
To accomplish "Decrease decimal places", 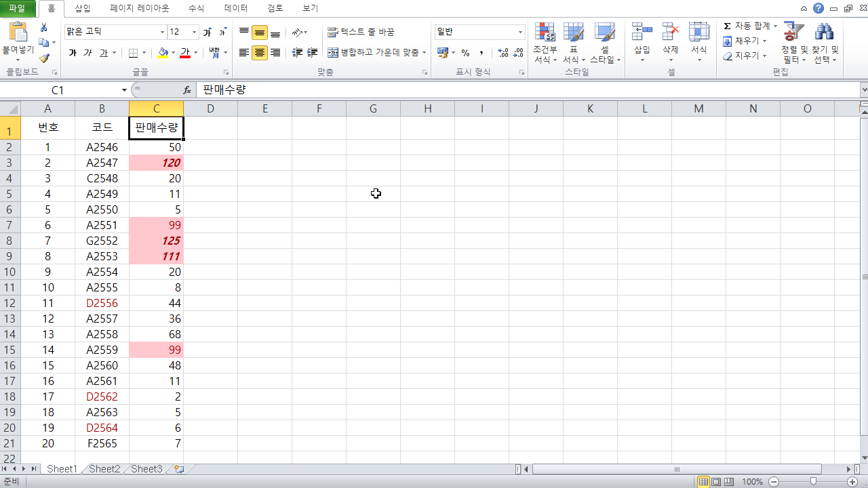I will pos(518,53).
